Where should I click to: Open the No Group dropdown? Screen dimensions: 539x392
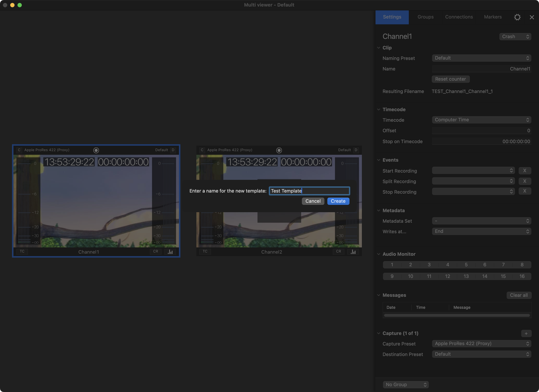(406, 385)
